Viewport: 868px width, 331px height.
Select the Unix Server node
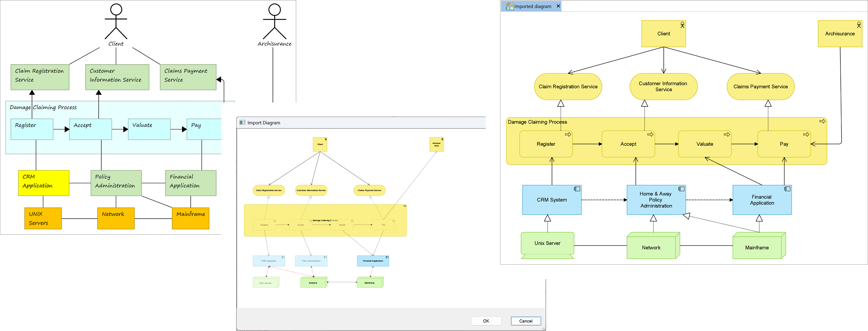pyautogui.click(x=547, y=244)
